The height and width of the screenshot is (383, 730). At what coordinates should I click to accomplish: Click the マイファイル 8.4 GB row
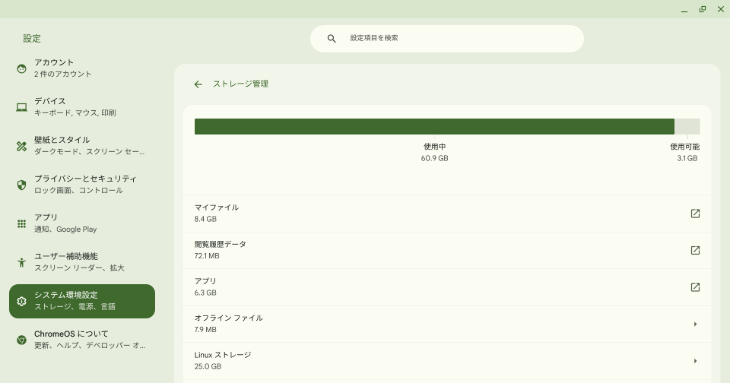coord(447,214)
